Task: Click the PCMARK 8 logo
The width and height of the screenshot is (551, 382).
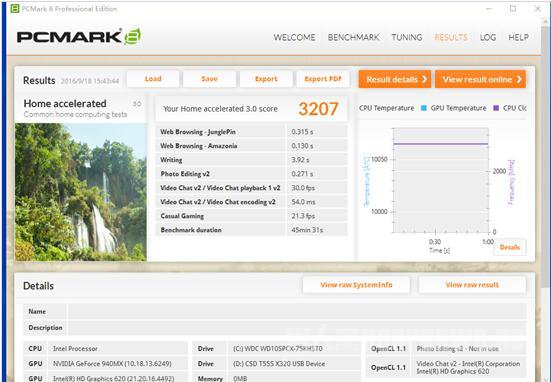Action: 79,37
